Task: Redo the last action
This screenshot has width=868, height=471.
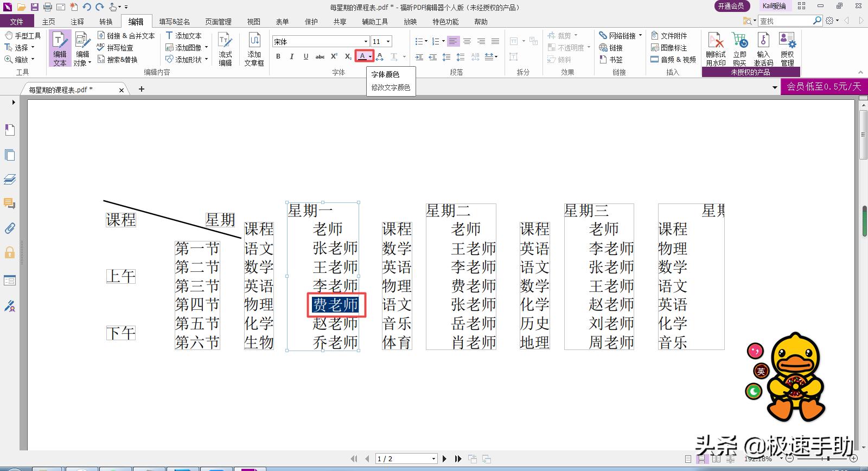Action: pyautogui.click(x=100, y=7)
